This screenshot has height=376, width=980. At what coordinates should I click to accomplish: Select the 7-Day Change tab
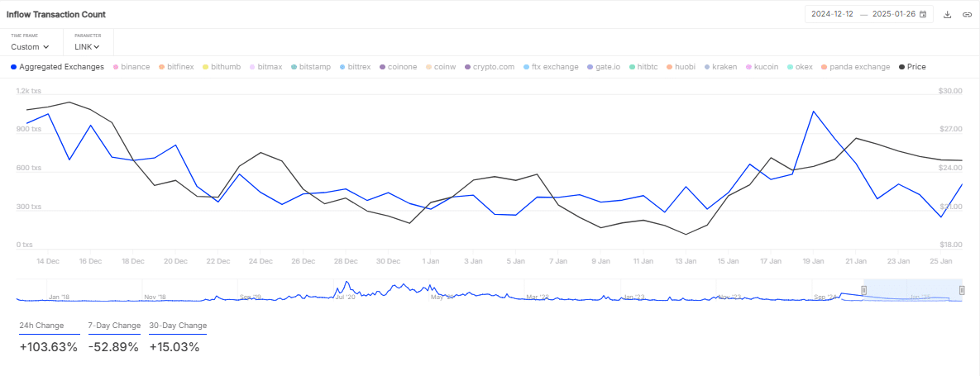pos(114,326)
